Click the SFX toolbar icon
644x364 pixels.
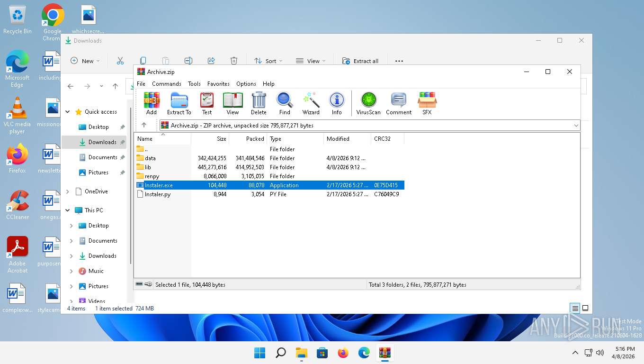pos(427,104)
